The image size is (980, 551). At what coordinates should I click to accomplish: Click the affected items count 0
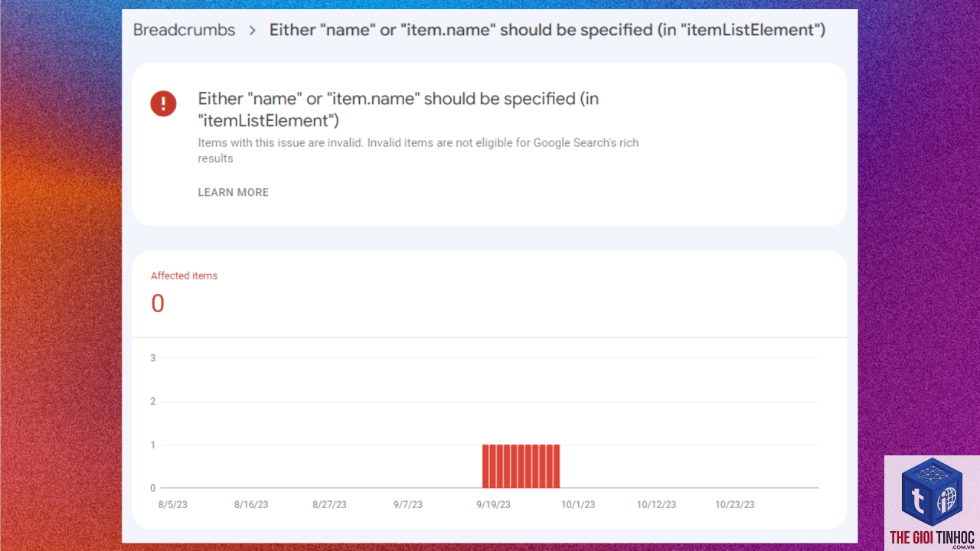(158, 304)
